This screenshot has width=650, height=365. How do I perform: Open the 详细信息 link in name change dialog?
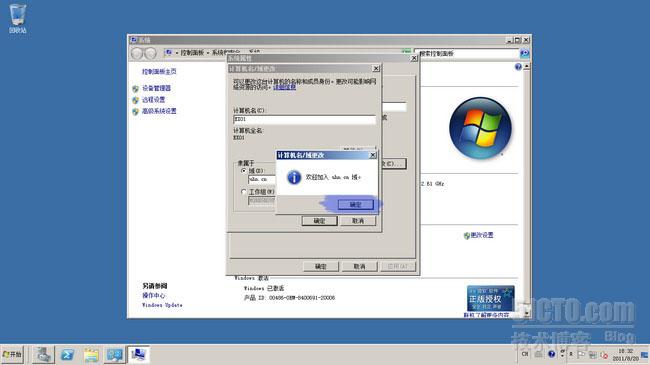pos(284,87)
